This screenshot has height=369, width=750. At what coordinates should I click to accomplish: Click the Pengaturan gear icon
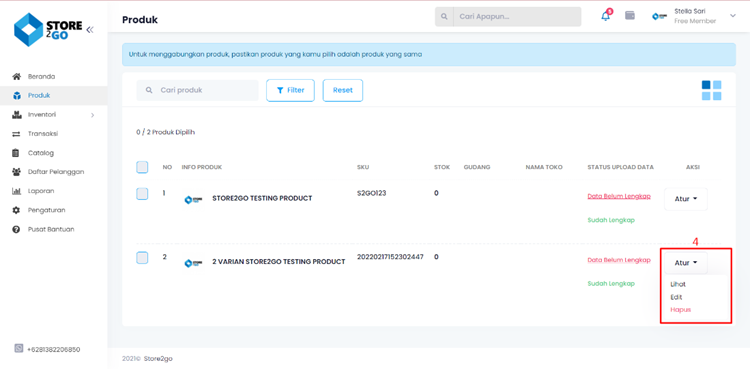tap(16, 210)
